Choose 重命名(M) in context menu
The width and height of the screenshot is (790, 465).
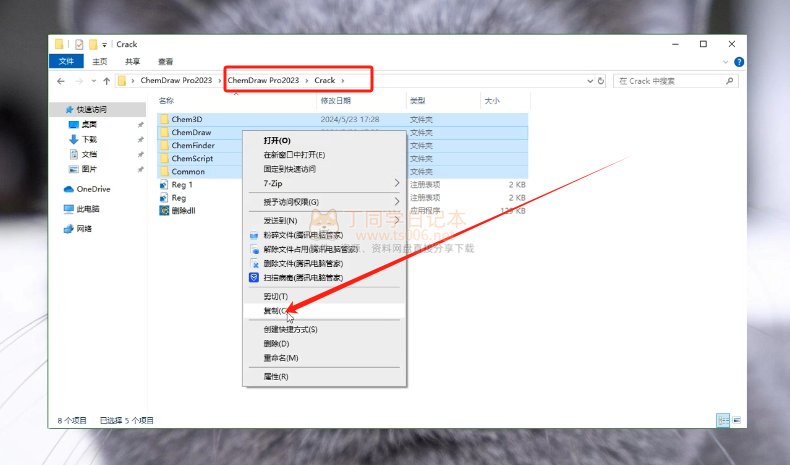(324, 358)
